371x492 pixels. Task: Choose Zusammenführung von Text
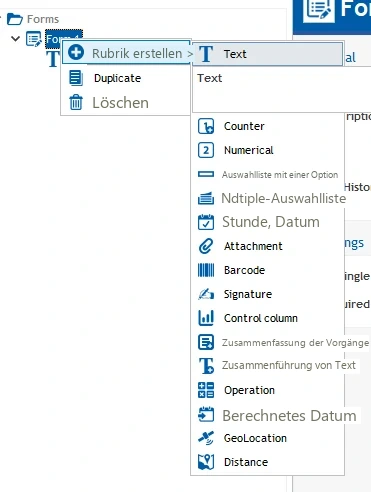coord(289,365)
